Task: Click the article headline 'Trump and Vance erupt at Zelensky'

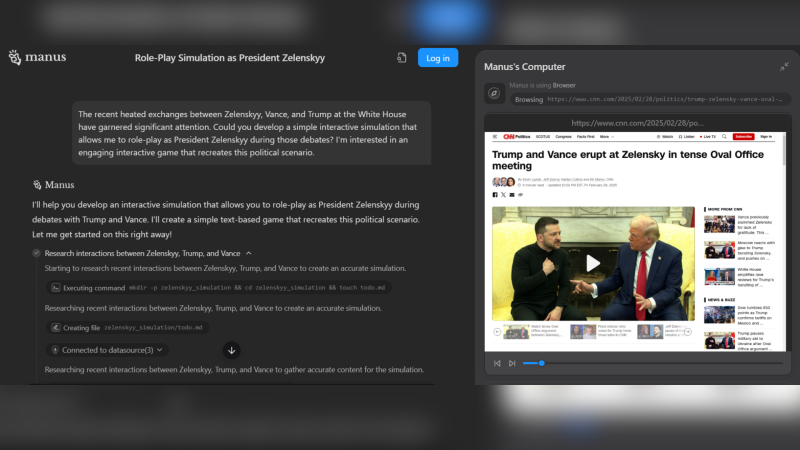Action: click(x=628, y=160)
